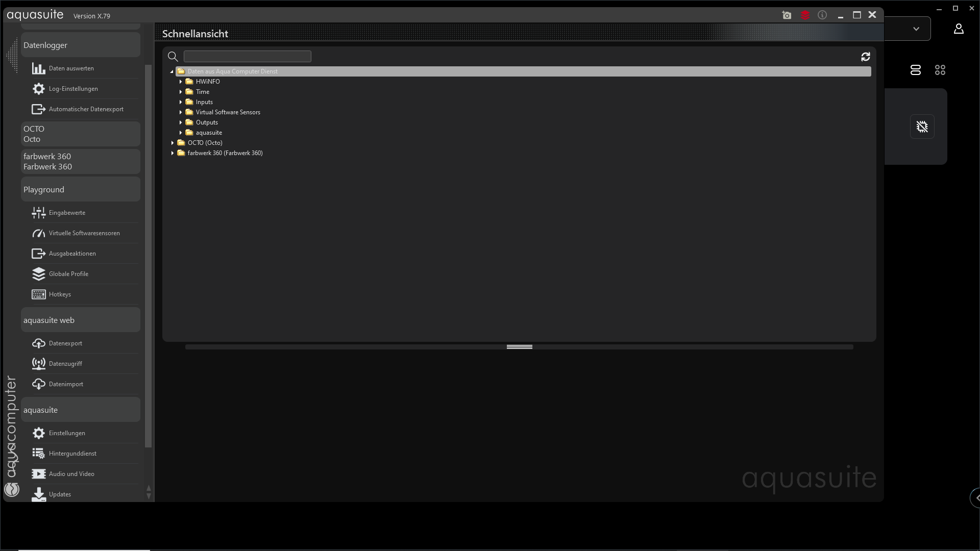This screenshot has height=551, width=980.
Task: Open Datenzugriff broadcast icon
Action: click(x=39, y=364)
